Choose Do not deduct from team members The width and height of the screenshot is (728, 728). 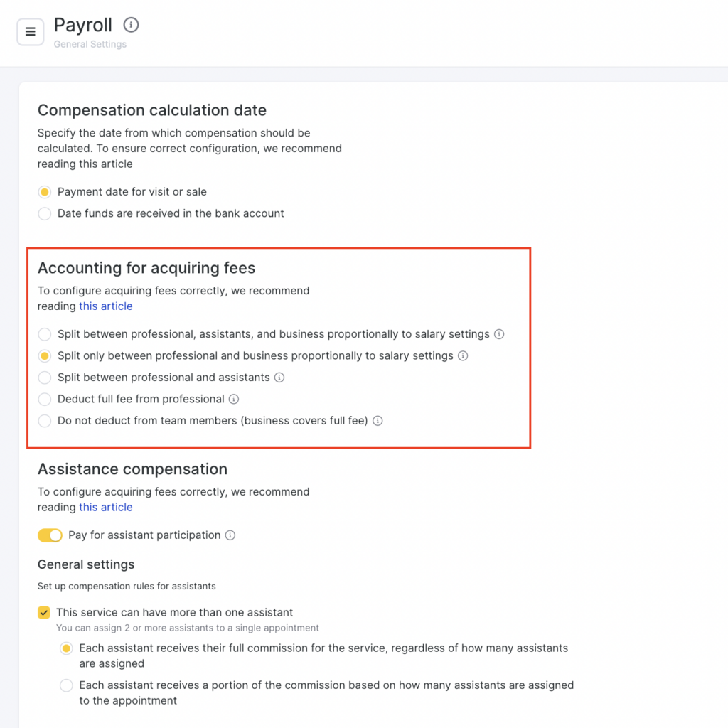[x=45, y=421]
